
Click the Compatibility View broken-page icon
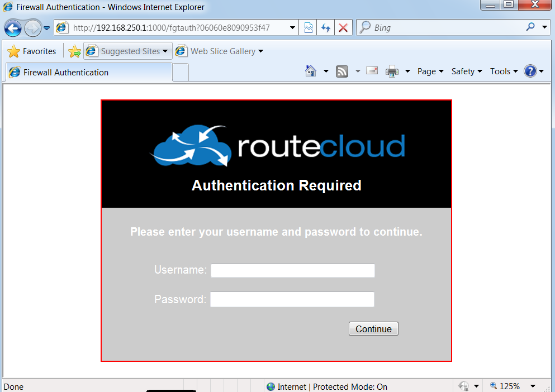click(x=309, y=27)
